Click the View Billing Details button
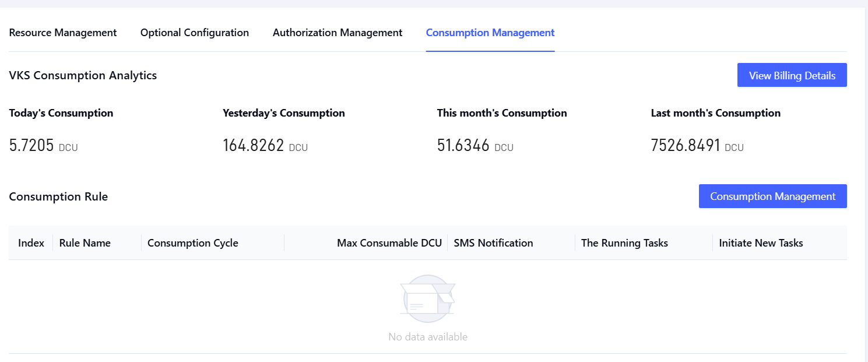 coord(792,76)
